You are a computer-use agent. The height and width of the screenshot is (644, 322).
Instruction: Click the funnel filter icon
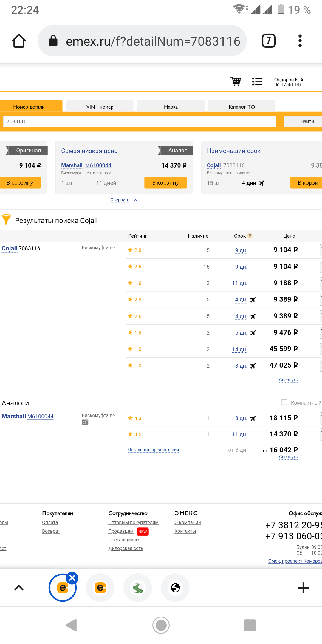click(x=6, y=219)
